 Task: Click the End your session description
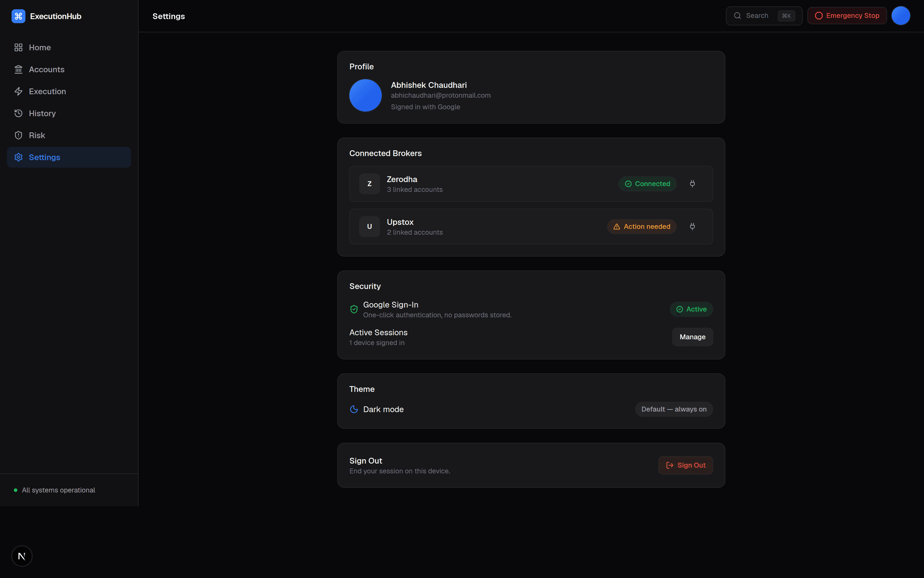399,471
